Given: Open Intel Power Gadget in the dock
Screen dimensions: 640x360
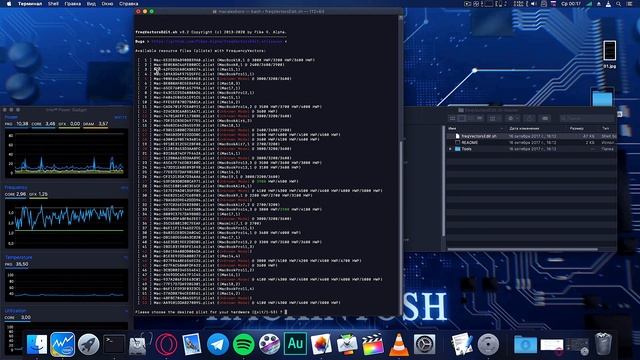Looking at the screenshot, I should 62,344.
